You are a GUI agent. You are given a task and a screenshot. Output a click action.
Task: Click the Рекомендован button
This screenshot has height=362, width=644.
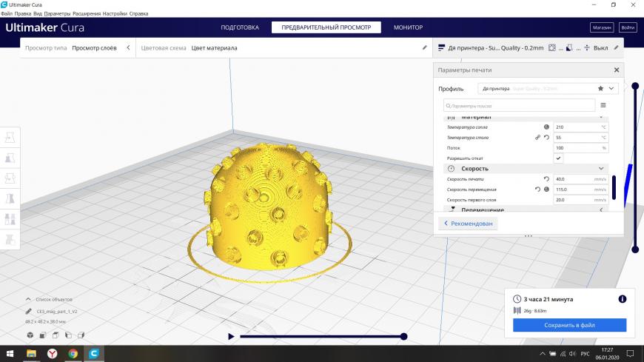(468, 224)
